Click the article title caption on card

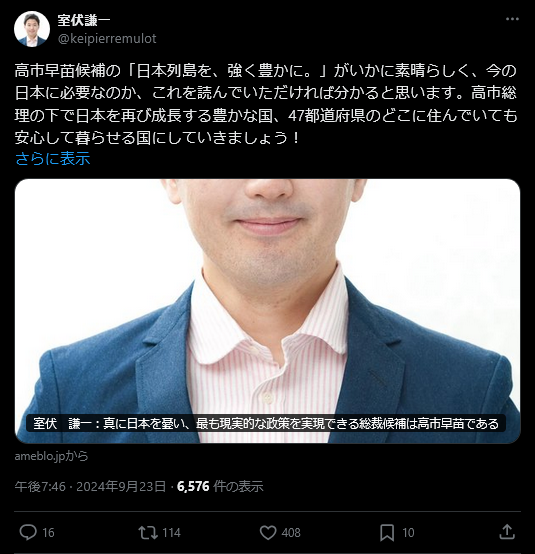coord(266,423)
